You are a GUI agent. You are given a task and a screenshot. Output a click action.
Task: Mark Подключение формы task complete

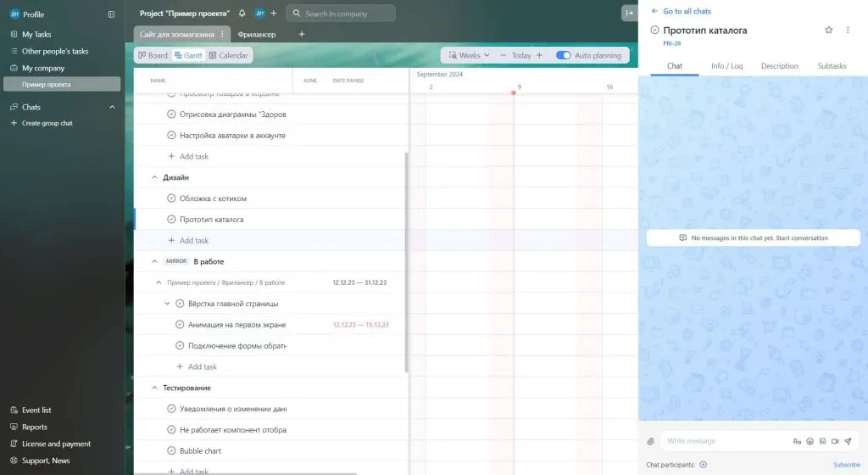coord(180,345)
